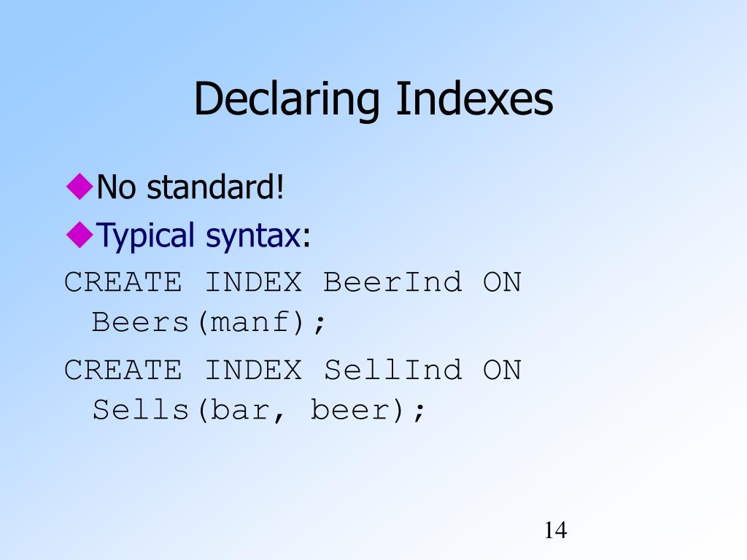
Task: Click the blue Typical syntax text
Action: pyautogui.click(x=199, y=236)
